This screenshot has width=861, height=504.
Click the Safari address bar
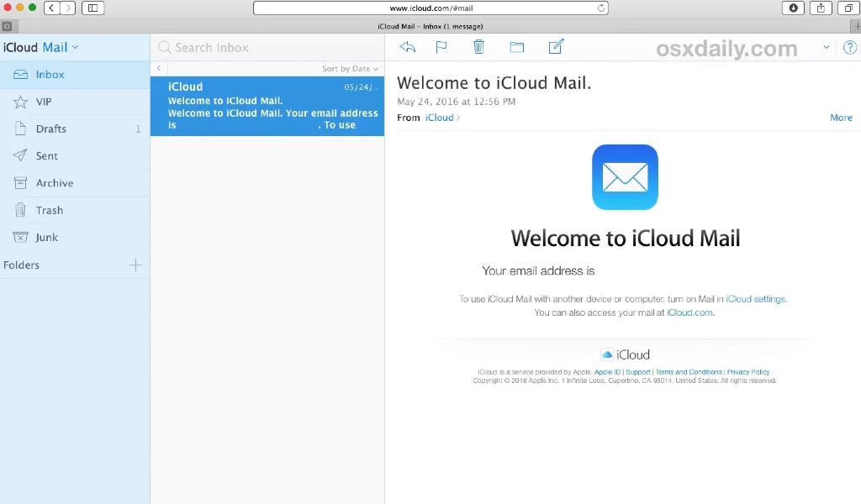coord(430,8)
